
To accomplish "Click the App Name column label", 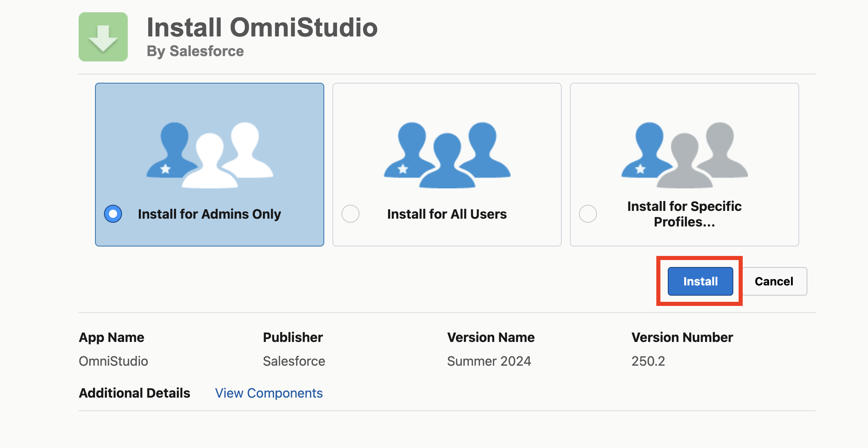I will (111, 337).
